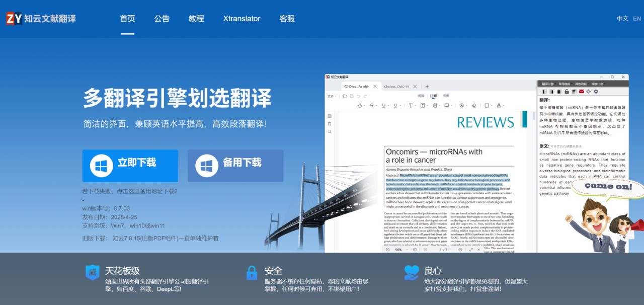This screenshot has height=305, width=644.
Task: Select the text box annotation tool
Action: point(423,105)
